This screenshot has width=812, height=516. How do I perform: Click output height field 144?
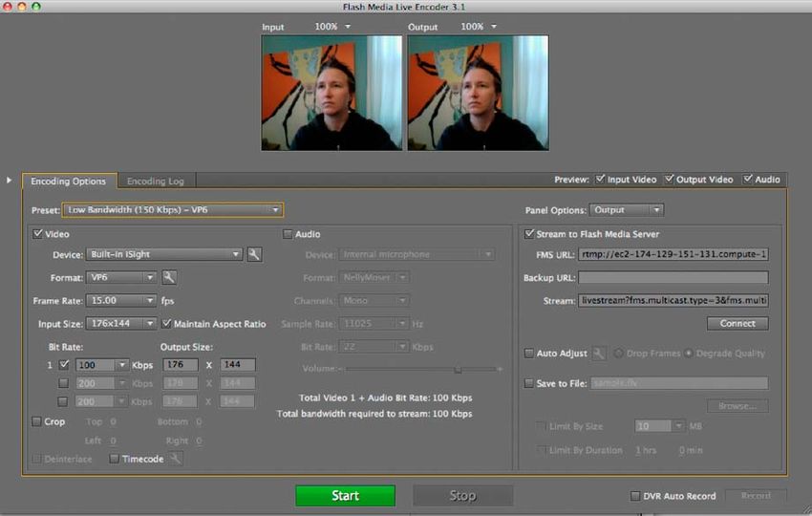tap(237, 365)
